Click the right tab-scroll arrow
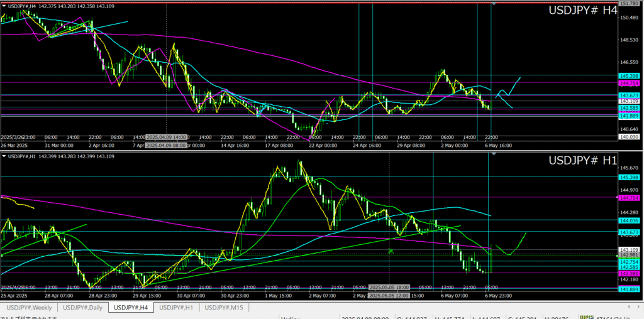 click(x=638, y=306)
